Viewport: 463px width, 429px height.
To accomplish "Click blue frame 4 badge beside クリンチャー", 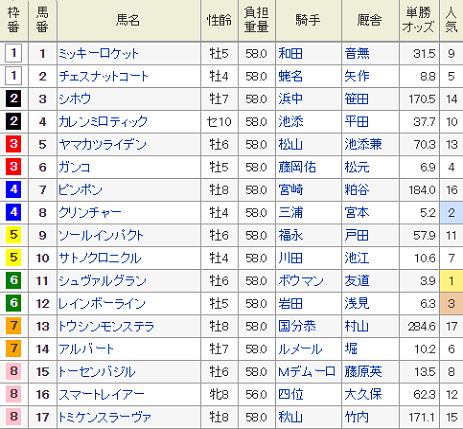I will [13, 212].
